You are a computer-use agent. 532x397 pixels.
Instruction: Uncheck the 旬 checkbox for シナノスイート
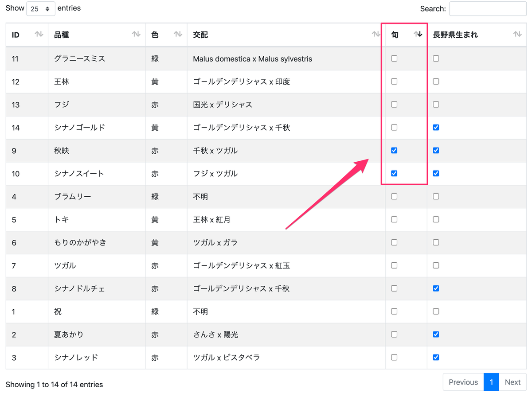pos(394,173)
